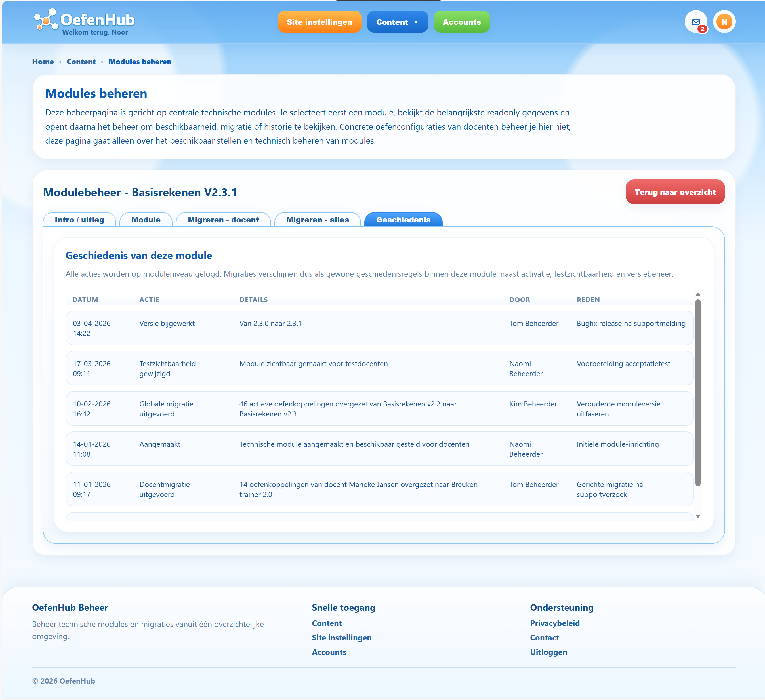Image resolution: width=765 pixels, height=700 pixels.
Task: Switch to the Module tab
Action: [x=146, y=220]
